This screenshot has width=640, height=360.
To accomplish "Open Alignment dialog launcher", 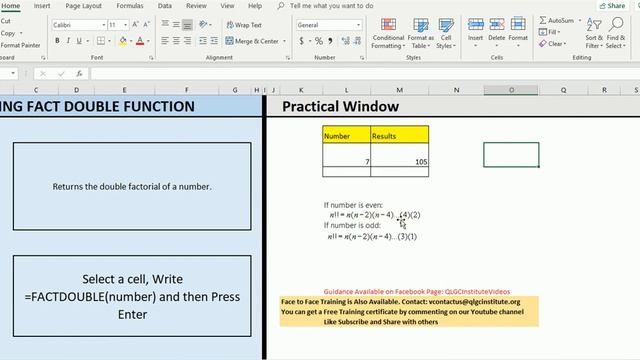I will tap(288, 58).
